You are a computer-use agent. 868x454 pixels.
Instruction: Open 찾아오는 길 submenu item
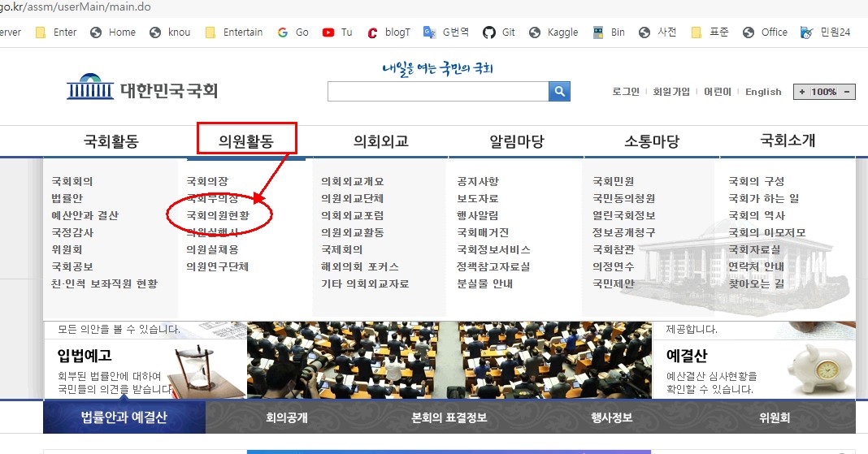click(x=756, y=283)
